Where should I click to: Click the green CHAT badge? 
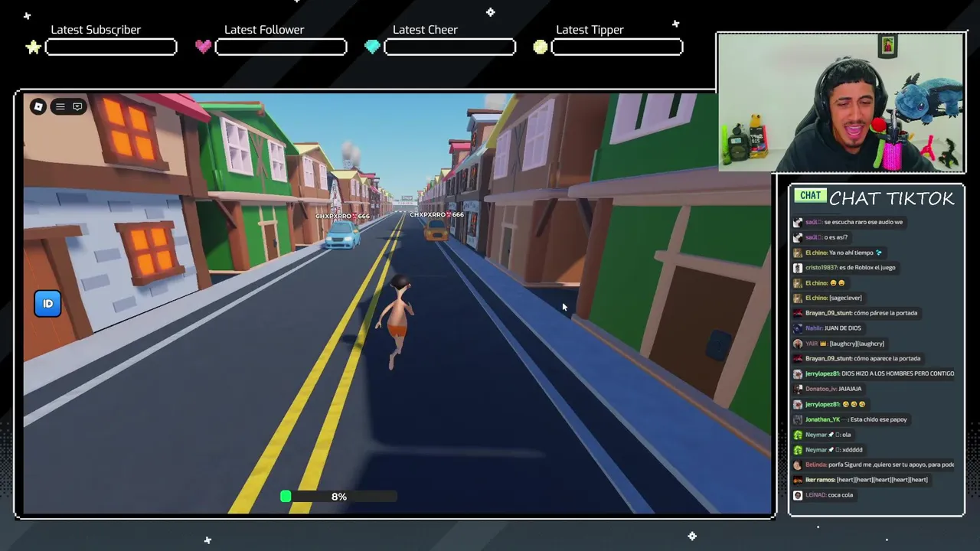(810, 196)
